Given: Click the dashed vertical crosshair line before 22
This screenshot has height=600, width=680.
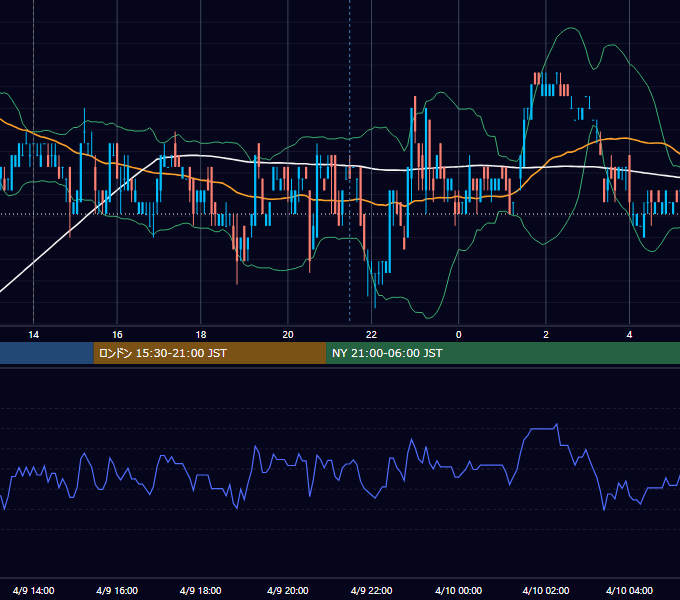Looking at the screenshot, I should coord(350,160).
